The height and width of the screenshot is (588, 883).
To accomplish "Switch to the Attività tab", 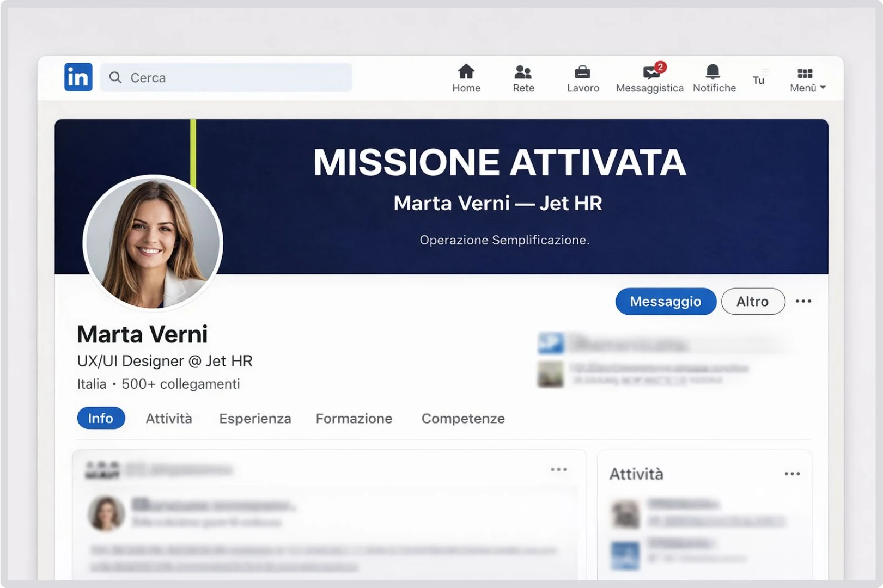I will (169, 418).
